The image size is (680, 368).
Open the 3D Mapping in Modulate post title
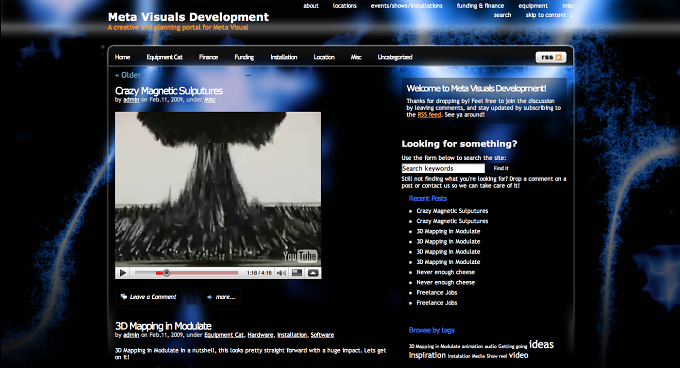[163, 326]
